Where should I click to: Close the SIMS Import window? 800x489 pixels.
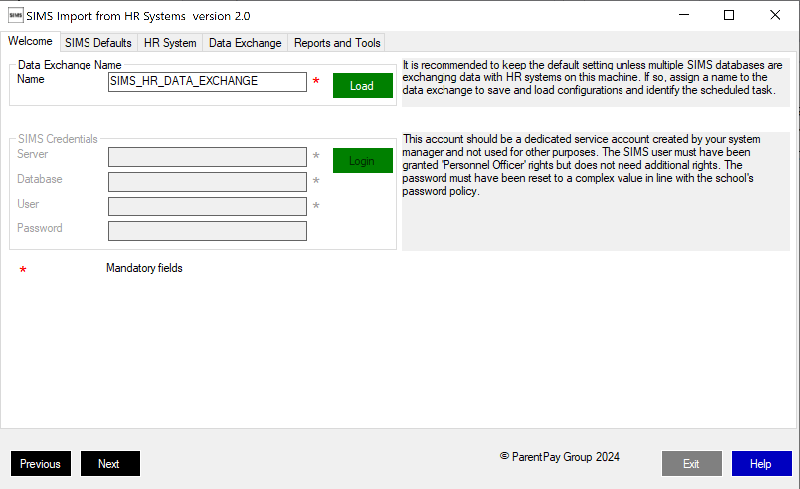click(775, 15)
